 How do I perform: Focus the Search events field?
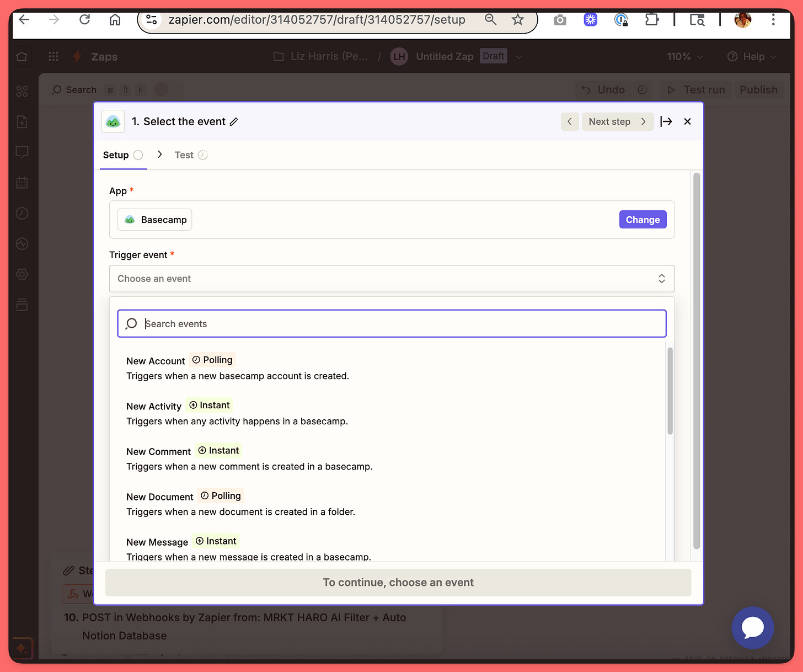[392, 324]
